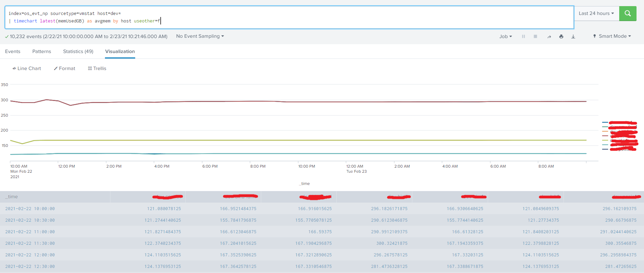Switch to the Patterns tab
644x273 pixels.
point(42,51)
